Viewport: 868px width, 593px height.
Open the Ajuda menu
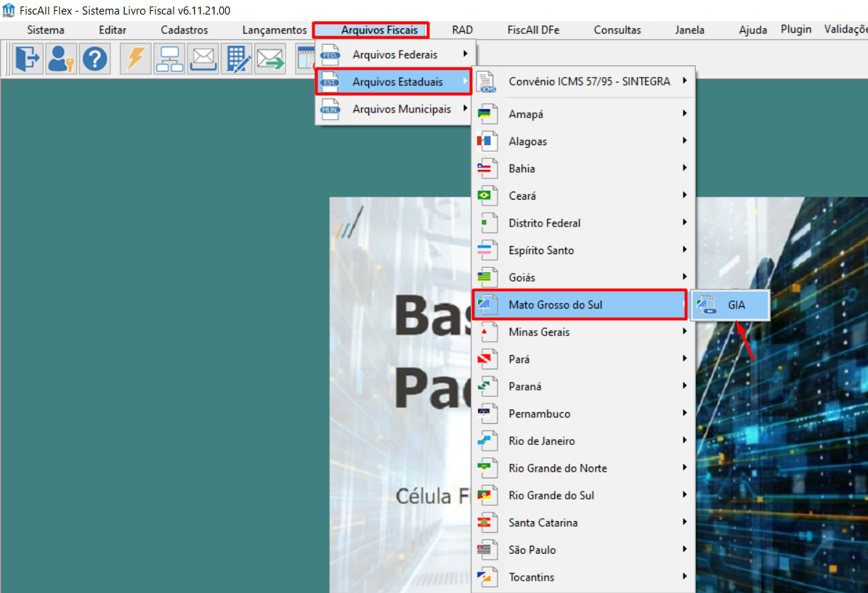pyautogui.click(x=753, y=30)
